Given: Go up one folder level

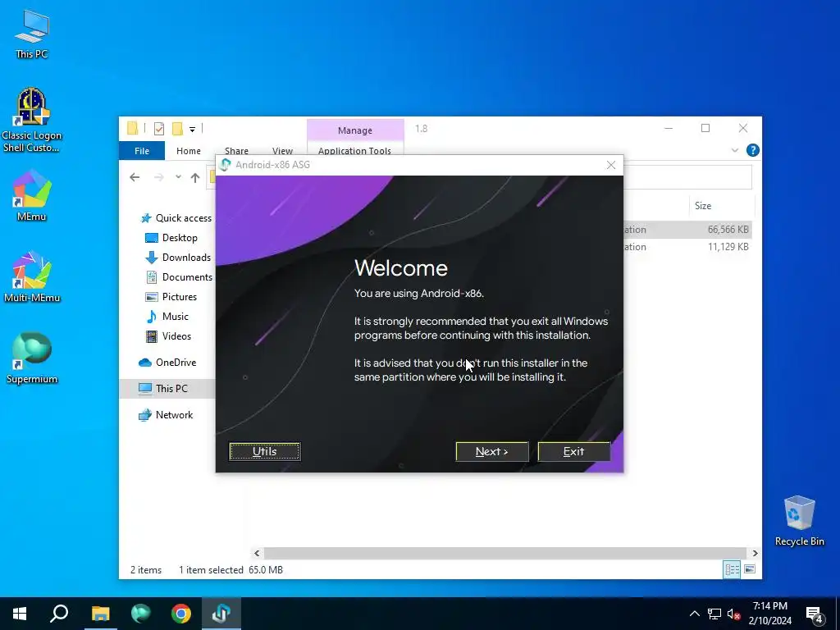Looking at the screenshot, I should coord(195,177).
